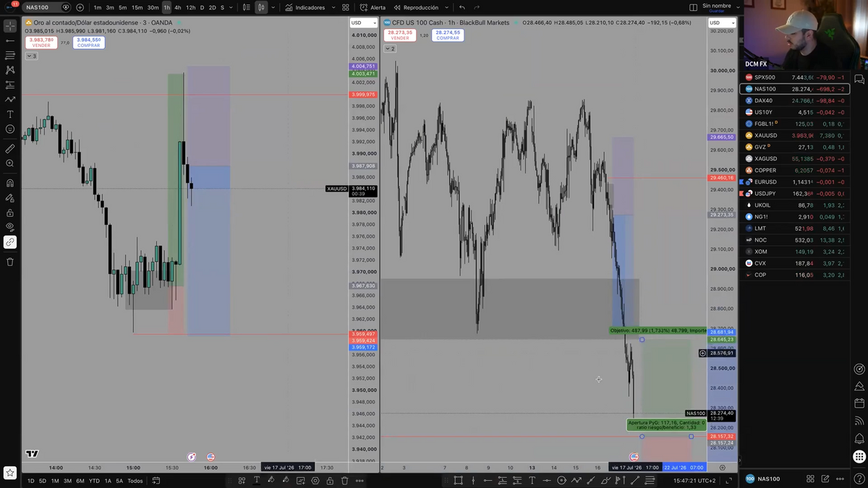
Task: Set date range to 6M
Action: [x=80, y=481]
